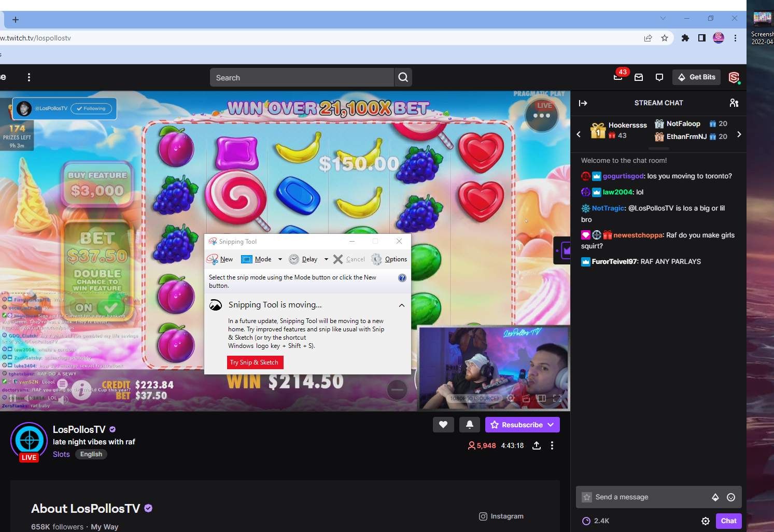Select Hookerssss top gifter entry
This screenshot has width=774, height=532.
[x=619, y=131]
